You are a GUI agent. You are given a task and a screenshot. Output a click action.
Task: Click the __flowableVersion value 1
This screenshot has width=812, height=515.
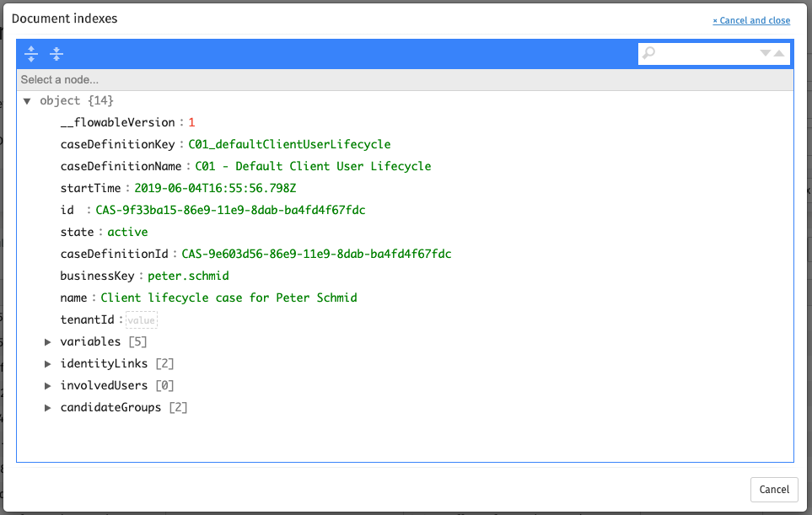pos(191,122)
